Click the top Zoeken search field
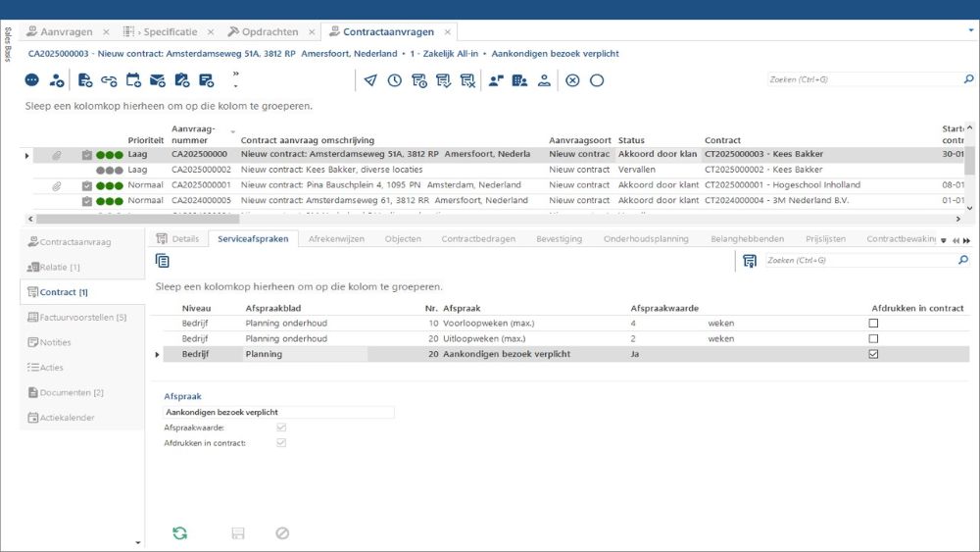The image size is (980, 552). click(x=860, y=79)
